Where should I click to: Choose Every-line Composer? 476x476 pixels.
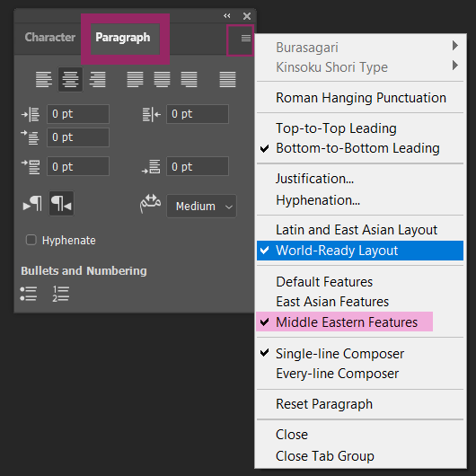360,374
